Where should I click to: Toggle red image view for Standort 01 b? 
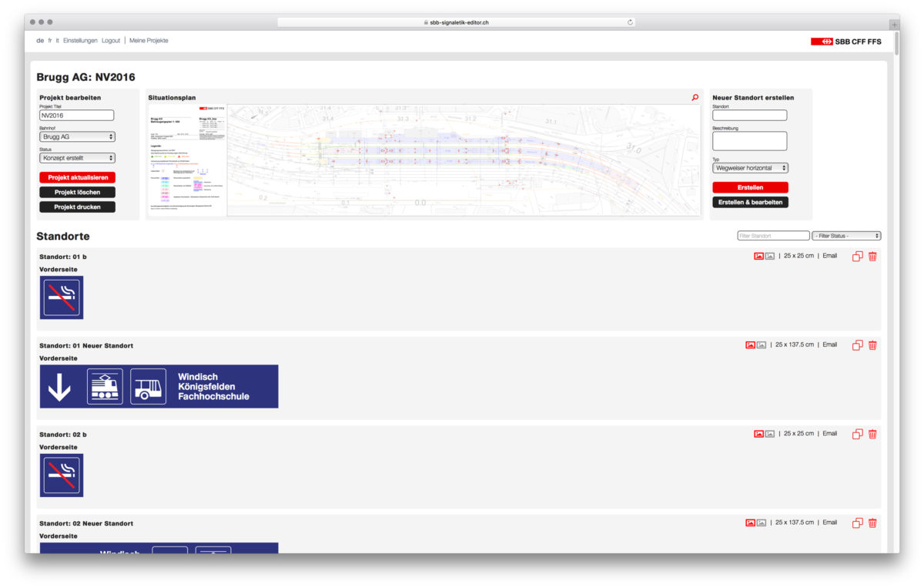pos(758,257)
